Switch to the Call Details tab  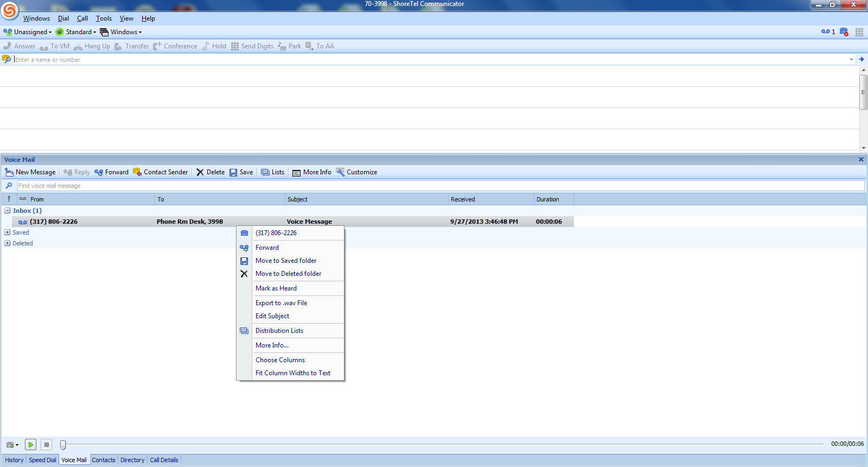point(164,460)
